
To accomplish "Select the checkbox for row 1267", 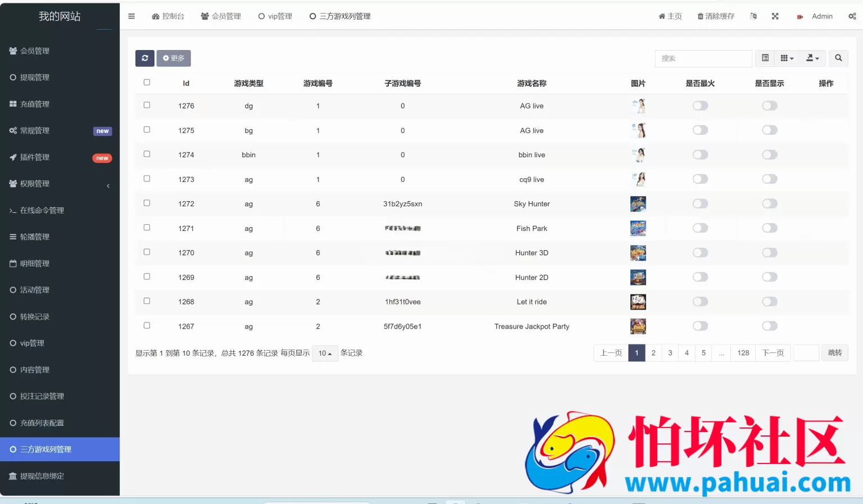I will (147, 325).
